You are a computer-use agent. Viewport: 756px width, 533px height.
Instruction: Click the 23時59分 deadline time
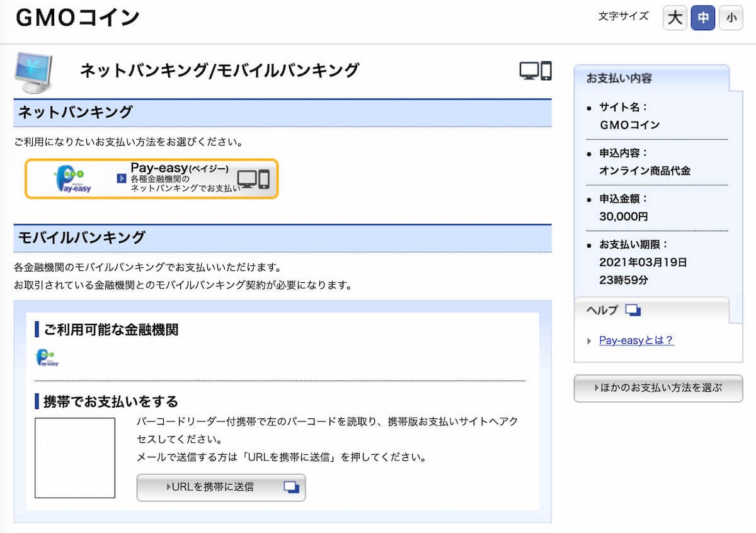pos(624,280)
